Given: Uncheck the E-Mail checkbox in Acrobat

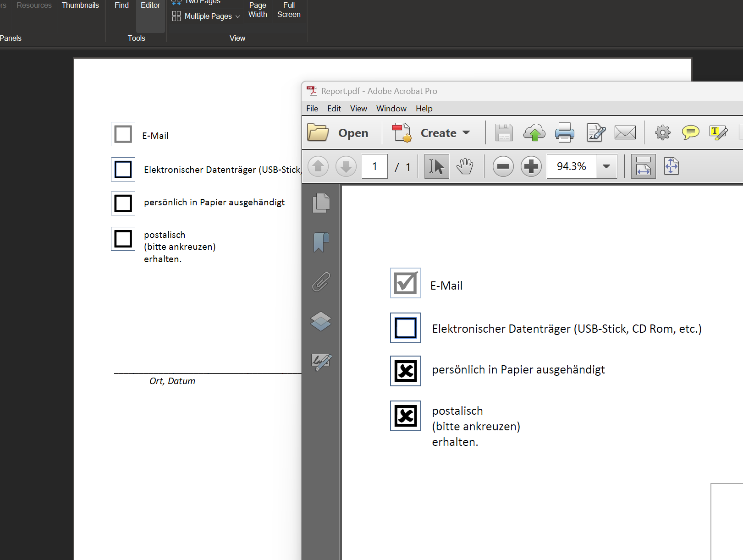Looking at the screenshot, I should pyautogui.click(x=406, y=283).
